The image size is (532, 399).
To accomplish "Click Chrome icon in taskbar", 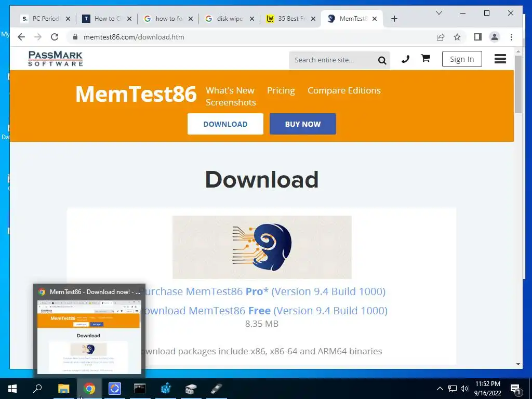I will click(x=89, y=389).
